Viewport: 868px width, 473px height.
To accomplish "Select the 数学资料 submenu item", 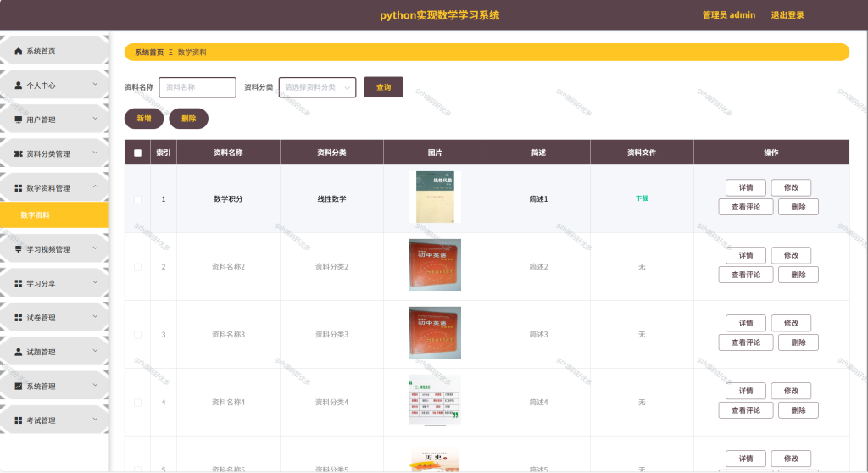I will 54,215.
